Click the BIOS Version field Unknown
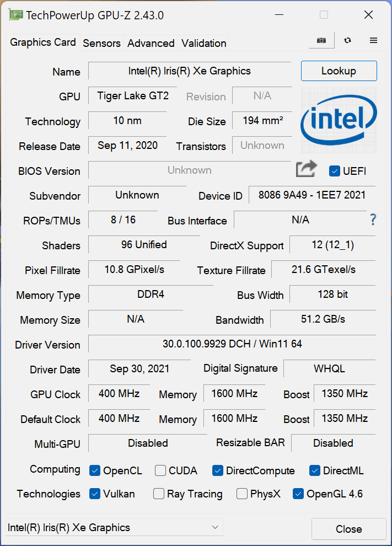392x546 pixels. point(190,170)
